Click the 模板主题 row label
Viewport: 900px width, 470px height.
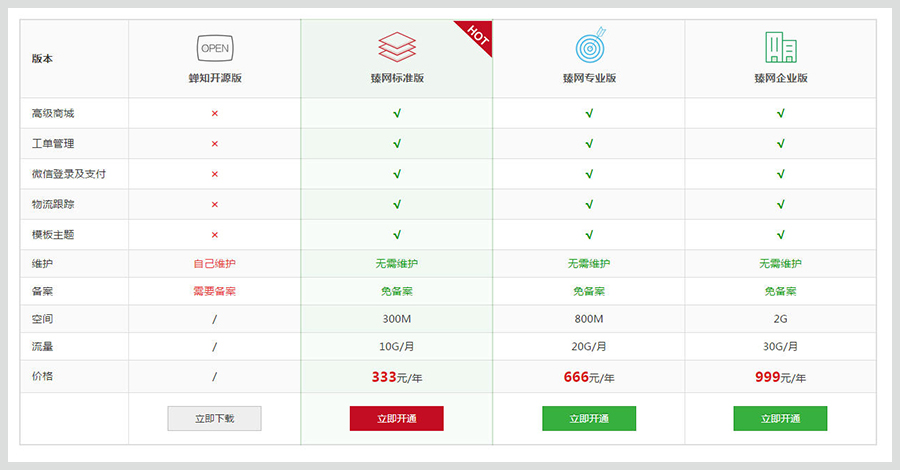[53, 235]
